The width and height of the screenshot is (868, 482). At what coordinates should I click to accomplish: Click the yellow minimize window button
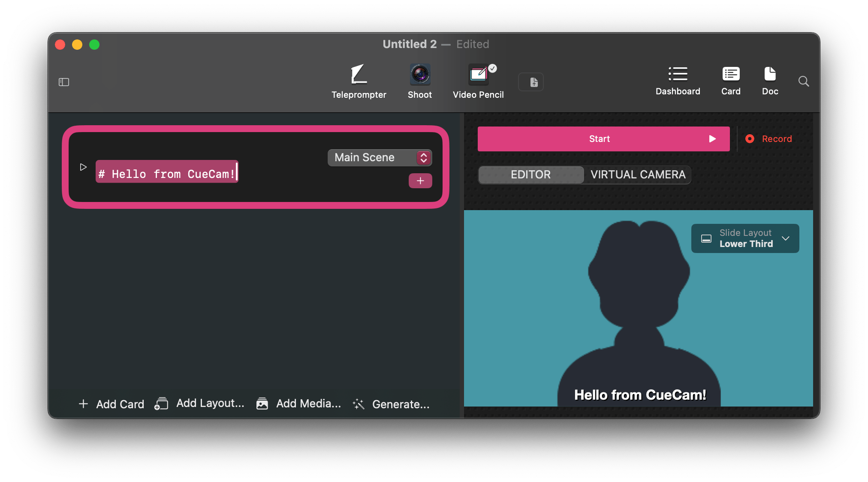(x=77, y=45)
